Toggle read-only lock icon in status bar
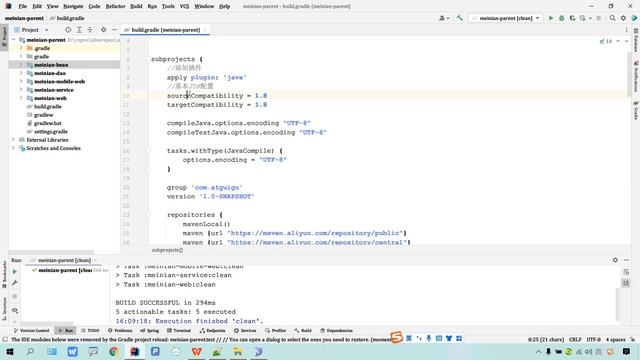 coord(633,340)
